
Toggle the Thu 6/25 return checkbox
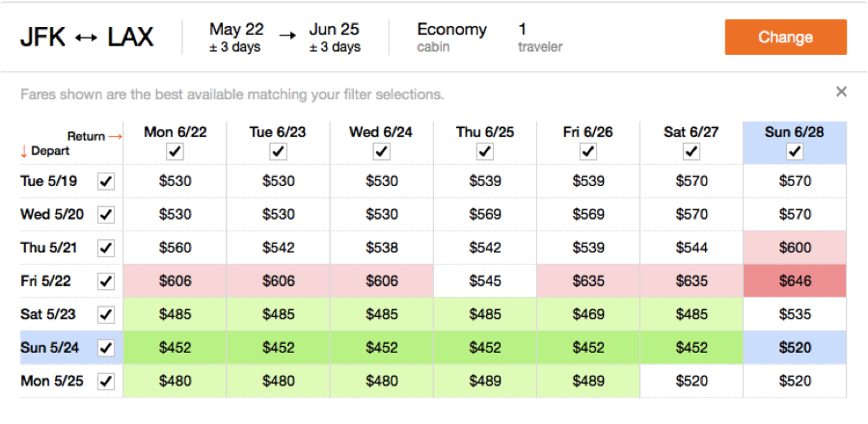tap(485, 151)
